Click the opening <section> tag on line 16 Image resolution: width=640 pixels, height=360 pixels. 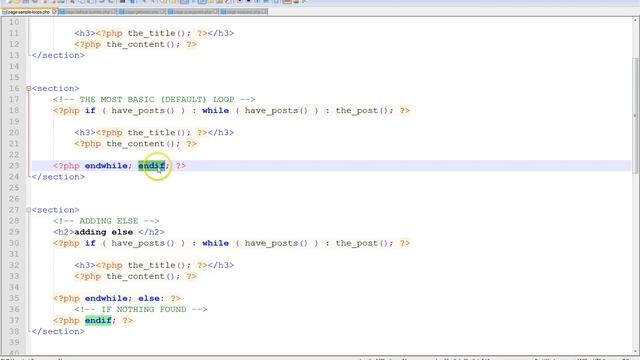point(56,88)
